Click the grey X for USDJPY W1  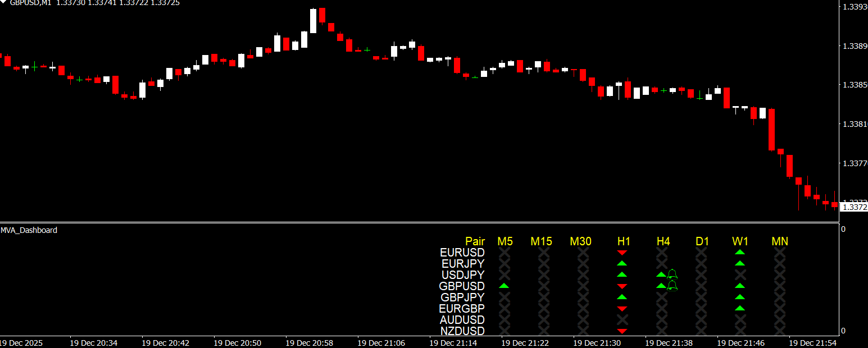pos(740,275)
